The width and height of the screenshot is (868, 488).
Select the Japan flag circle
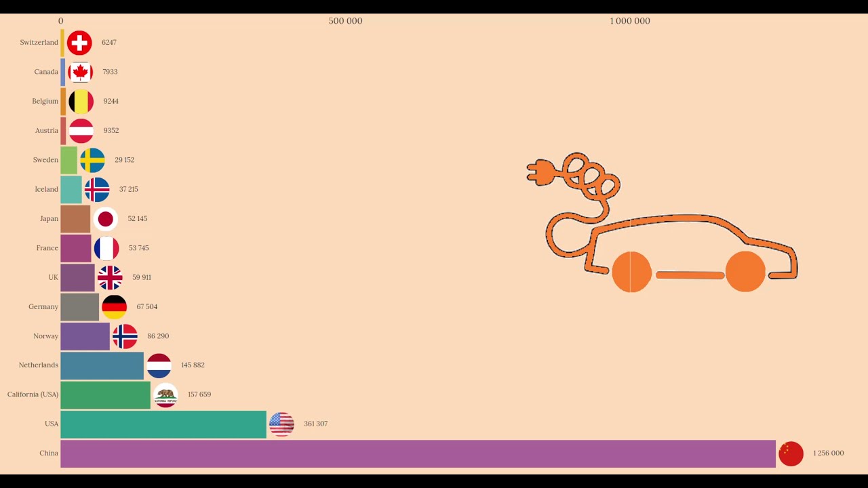[x=105, y=219]
